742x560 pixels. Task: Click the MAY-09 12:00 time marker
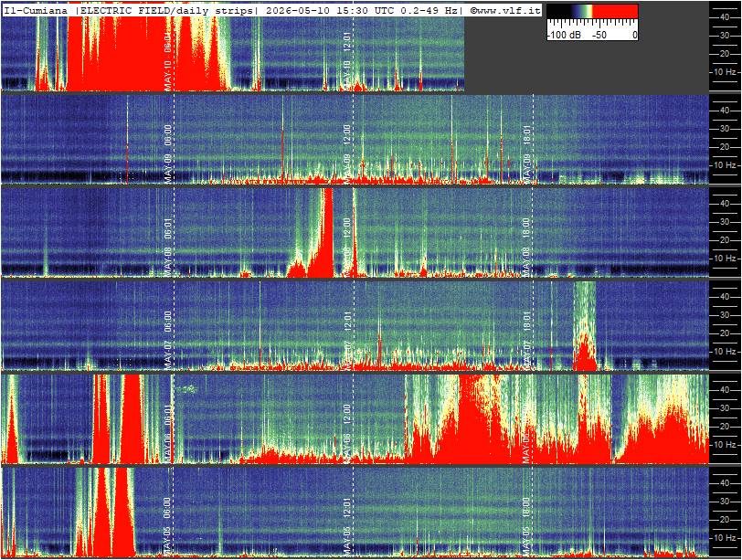(346, 154)
